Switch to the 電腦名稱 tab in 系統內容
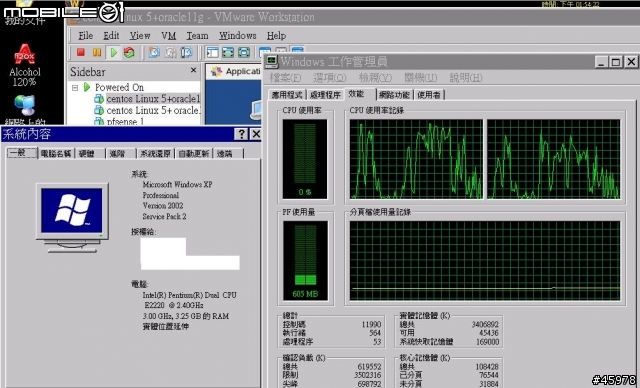This screenshot has width=640, height=388. (56, 154)
